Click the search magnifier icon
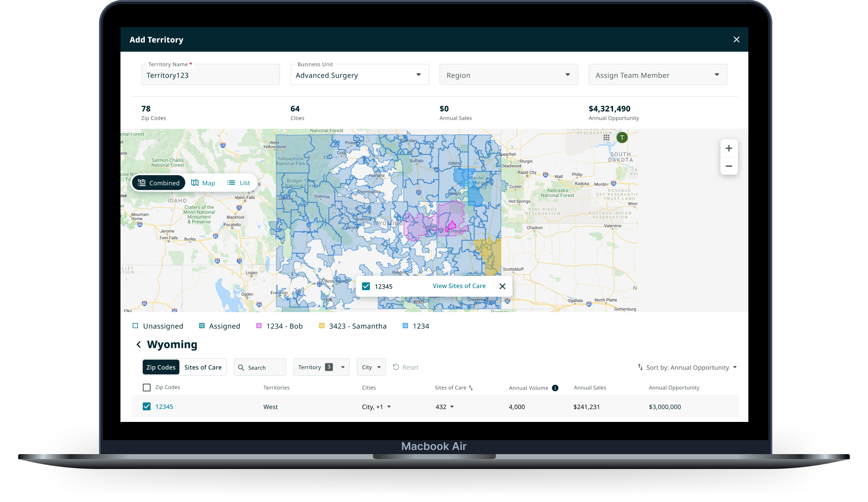This screenshot has height=502, width=868. coord(241,367)
